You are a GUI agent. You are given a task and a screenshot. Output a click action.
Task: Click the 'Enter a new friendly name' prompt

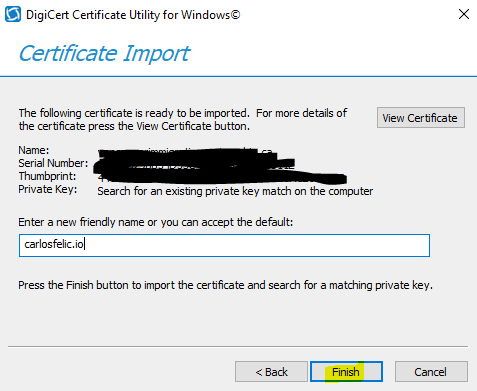156,222
